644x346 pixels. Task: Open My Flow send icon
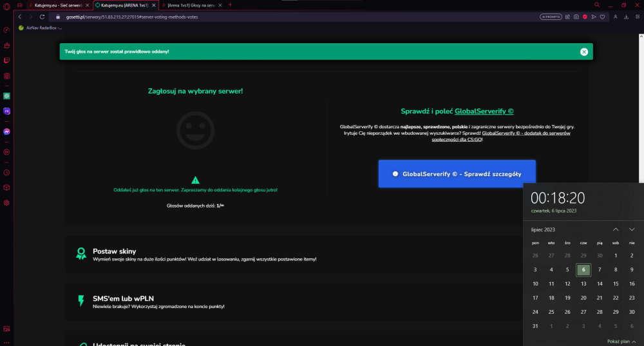pos(594,17)
